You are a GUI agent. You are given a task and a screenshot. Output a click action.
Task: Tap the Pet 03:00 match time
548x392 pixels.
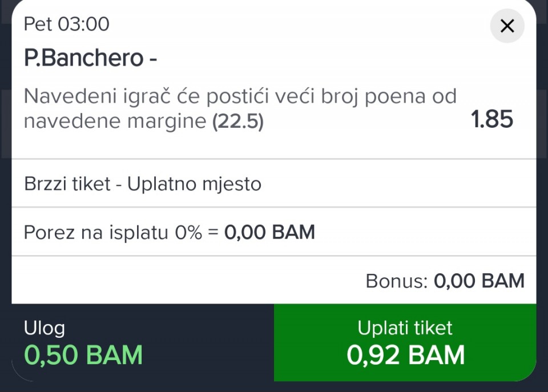[66, 24]
